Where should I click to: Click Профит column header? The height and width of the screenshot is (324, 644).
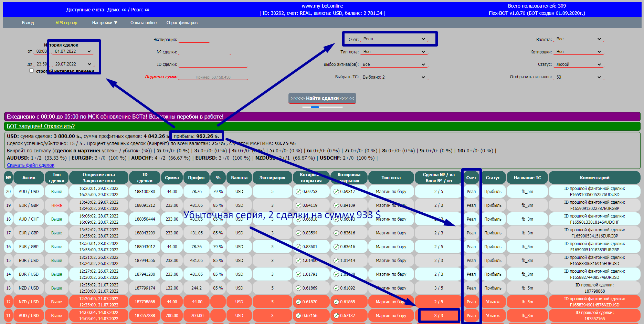[x=197, y=178]
